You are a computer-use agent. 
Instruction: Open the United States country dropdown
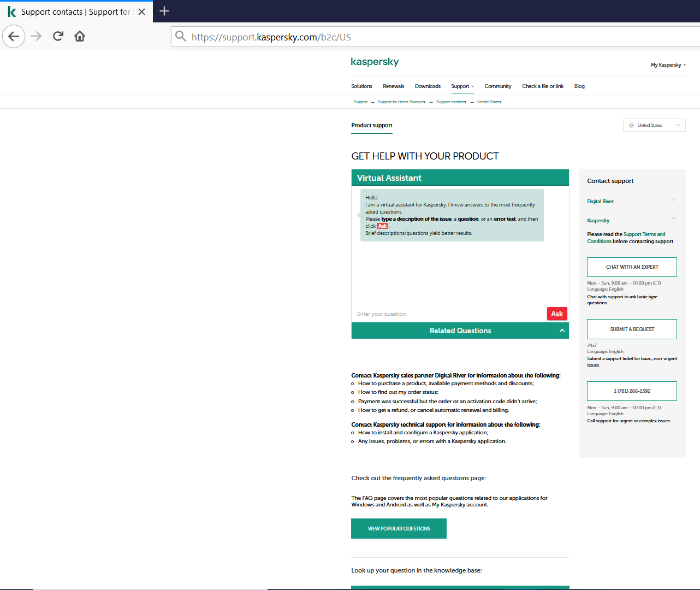(654, 125)
